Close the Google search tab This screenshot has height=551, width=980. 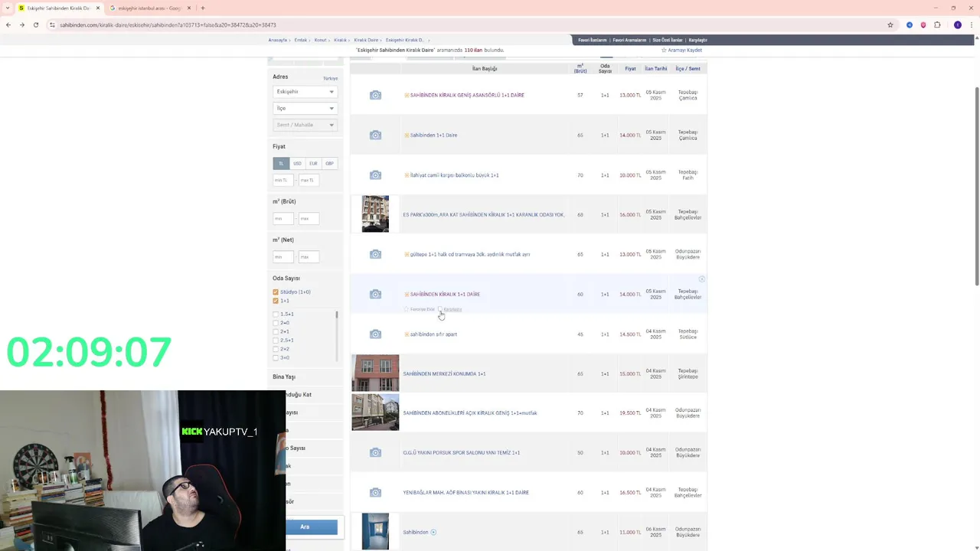(189, 8)
